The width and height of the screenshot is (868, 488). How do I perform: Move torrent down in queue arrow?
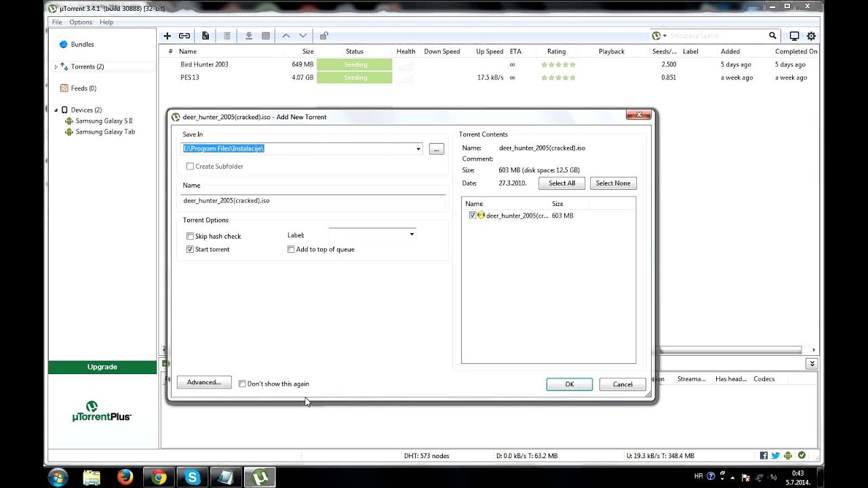(x=303, y=36)
